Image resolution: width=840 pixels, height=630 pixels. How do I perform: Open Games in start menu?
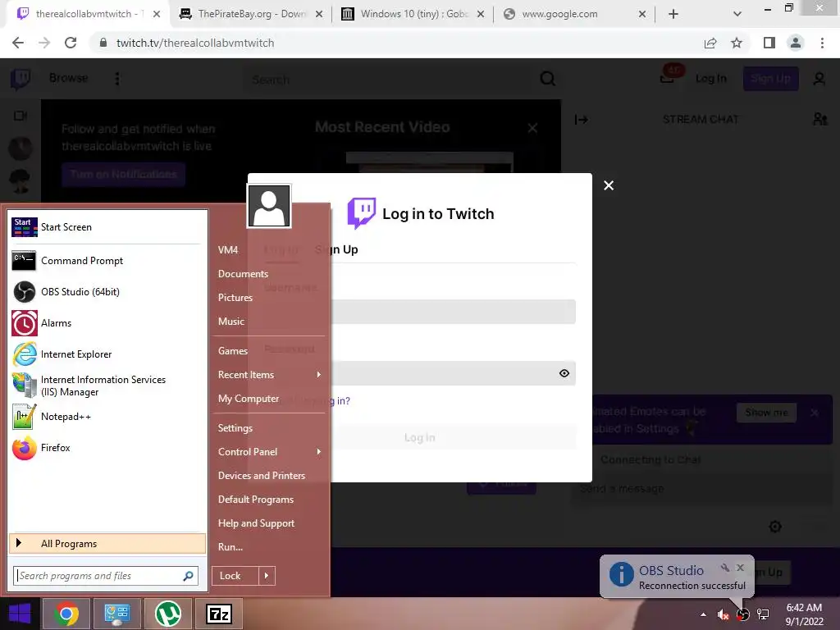point(232,351)
